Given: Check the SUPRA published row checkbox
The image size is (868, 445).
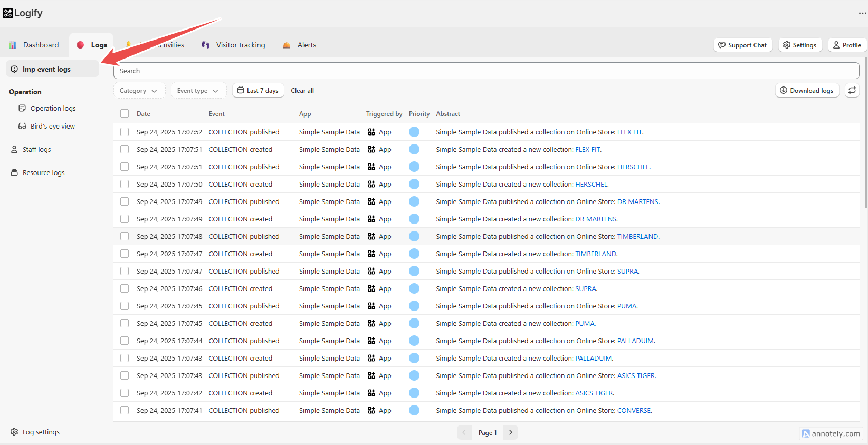Looking at the screenshot, I should click(x=125, y=271).
